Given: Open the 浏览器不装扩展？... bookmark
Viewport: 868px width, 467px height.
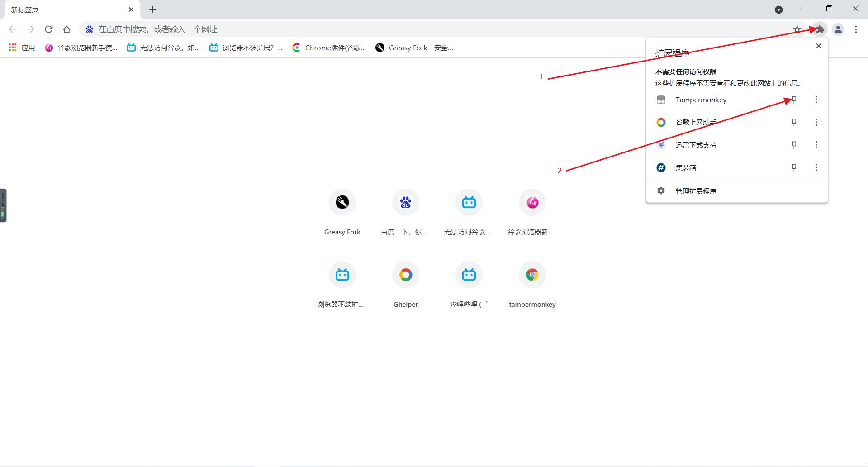Looking at the screenshot, I should click(x=246, y=48).
